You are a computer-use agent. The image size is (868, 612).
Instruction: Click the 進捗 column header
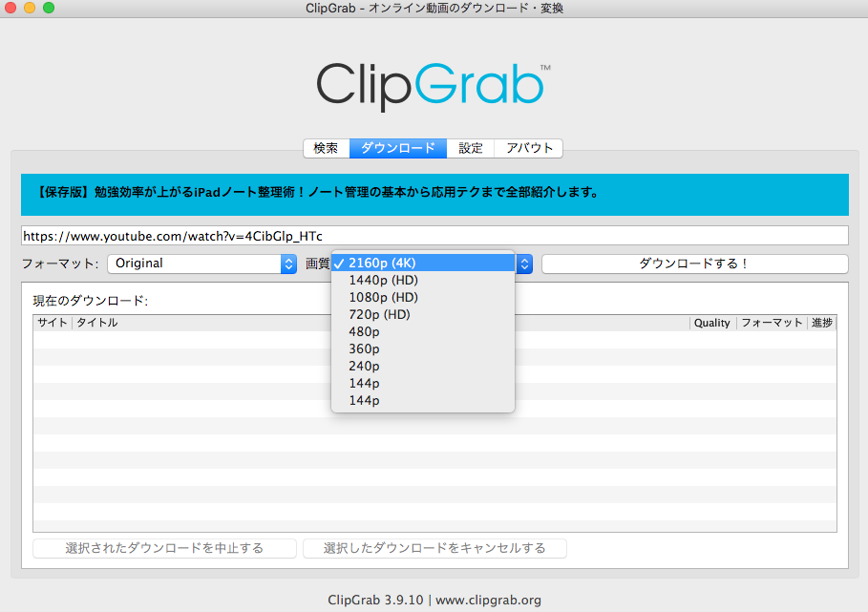(821, 323)
